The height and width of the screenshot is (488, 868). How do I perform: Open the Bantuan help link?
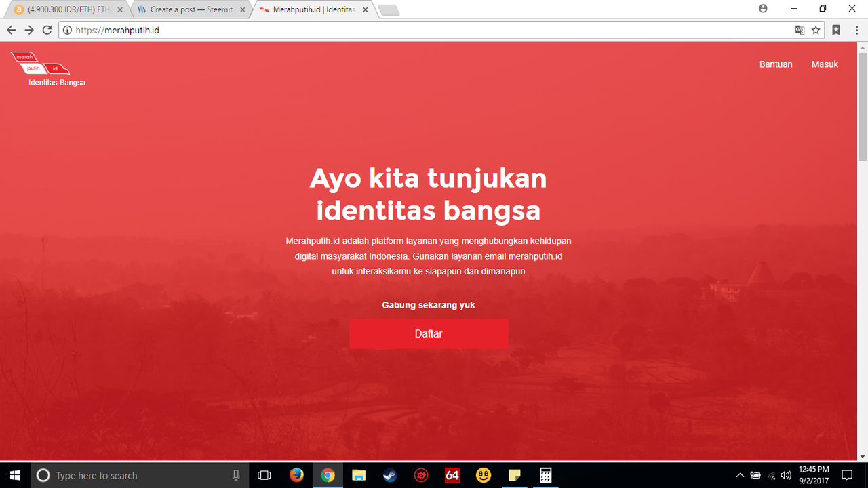click(776, 64)
